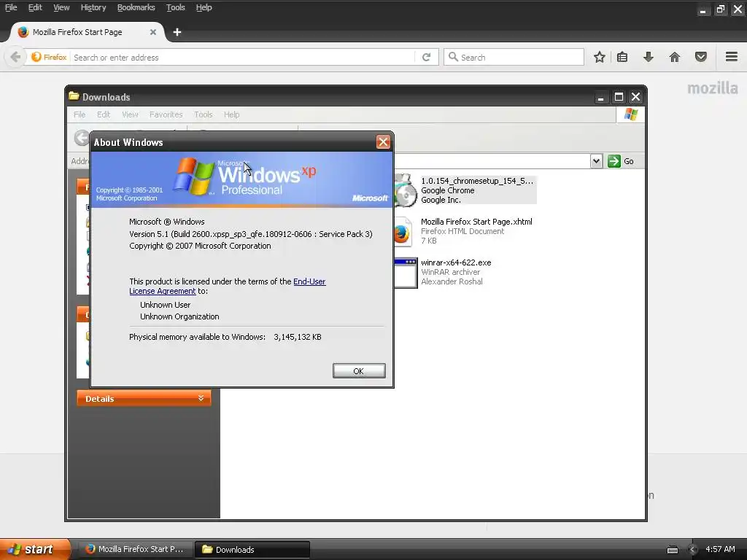Select the Mozilla Firefox Start Page tab
Image resolution: width=747 pixels, height=560 pixels.
click(87, 32)
